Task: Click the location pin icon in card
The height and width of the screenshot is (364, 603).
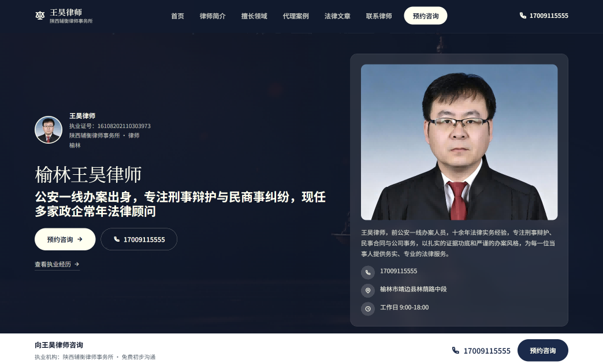Action: click(x=368, y=290)
